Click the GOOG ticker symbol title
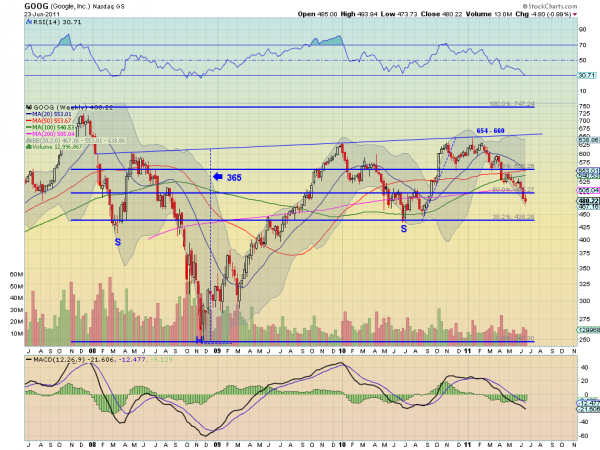Screen dimensions: 600x450 tap(36, 6)
